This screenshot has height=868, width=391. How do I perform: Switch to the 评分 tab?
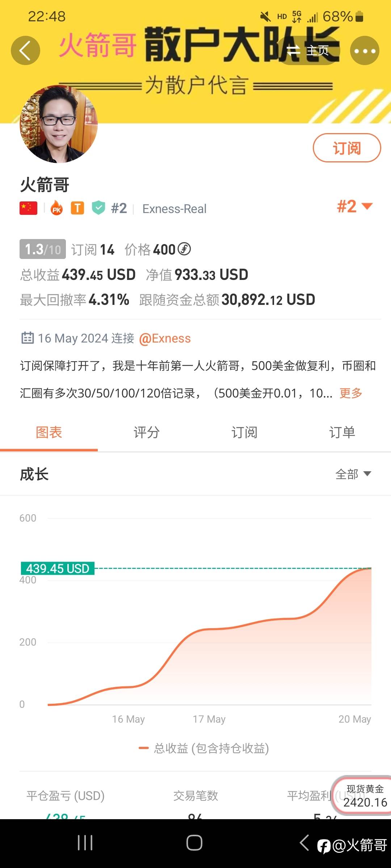click(147, 433)
